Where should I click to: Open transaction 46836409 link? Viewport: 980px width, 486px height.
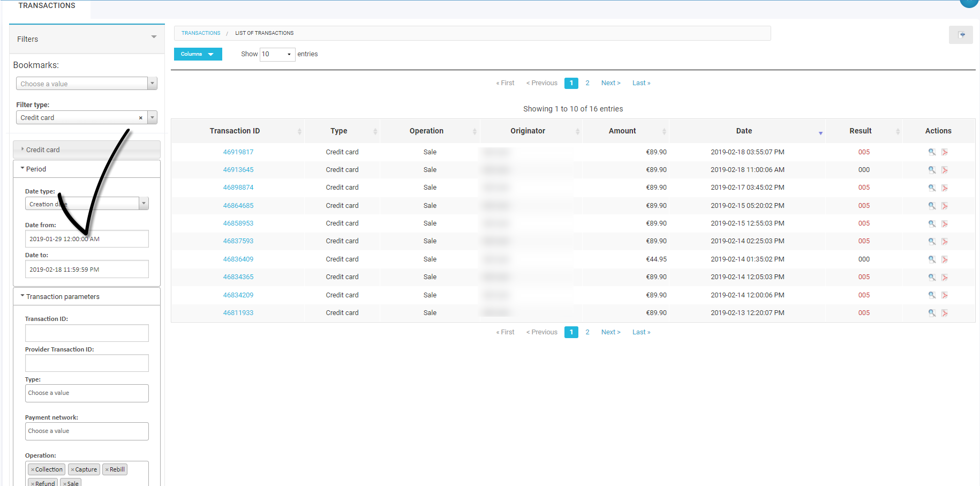[x=238, y=259]
